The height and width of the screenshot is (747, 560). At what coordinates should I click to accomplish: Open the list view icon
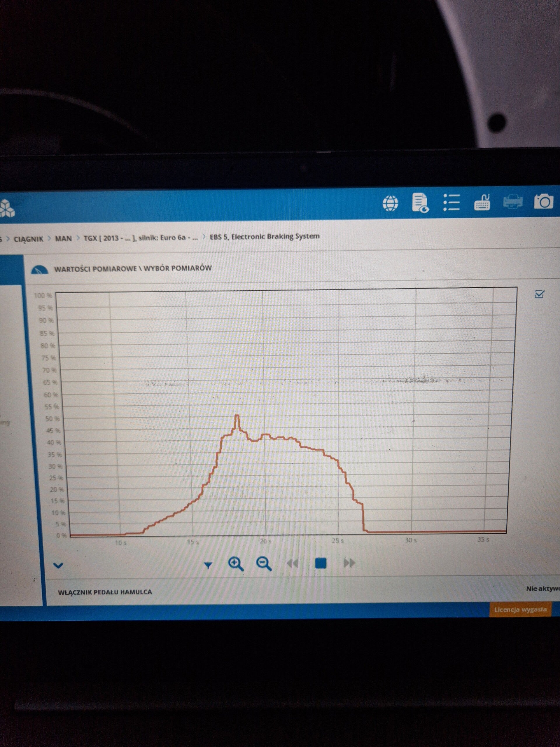[x=452, y=203]
